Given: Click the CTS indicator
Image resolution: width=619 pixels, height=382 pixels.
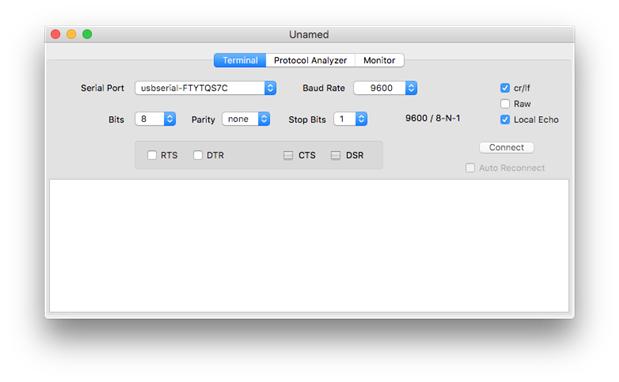Looking at the screenshot, I should click(x=288, y=155).
